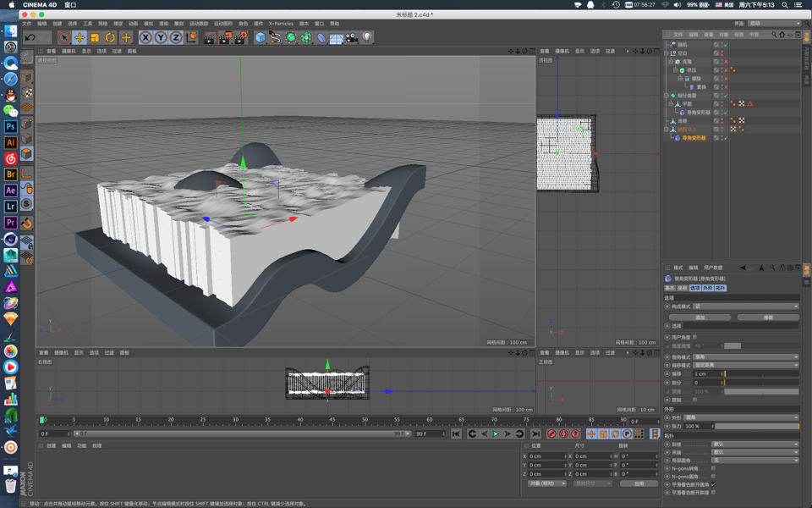Click 对象 (相对) coordinate mode button
Screen dimensions: 812x508
547,483
